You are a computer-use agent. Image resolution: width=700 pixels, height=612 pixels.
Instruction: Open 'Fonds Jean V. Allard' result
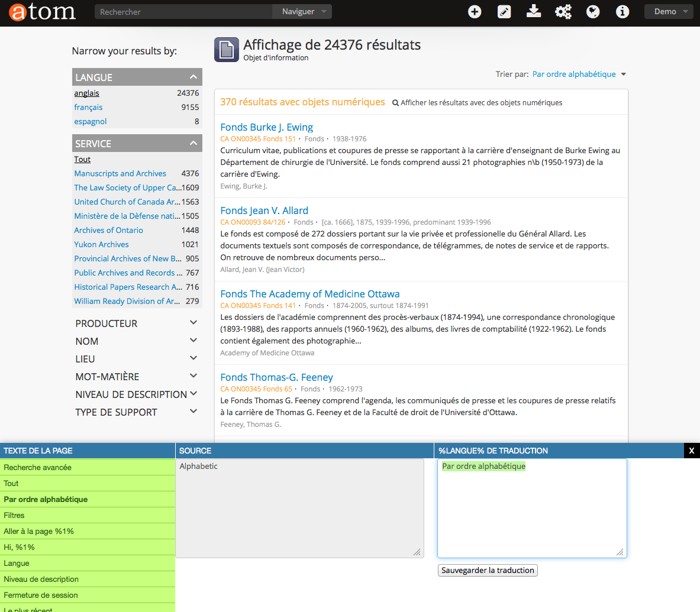pyautogui.click(x=264, y=211)
